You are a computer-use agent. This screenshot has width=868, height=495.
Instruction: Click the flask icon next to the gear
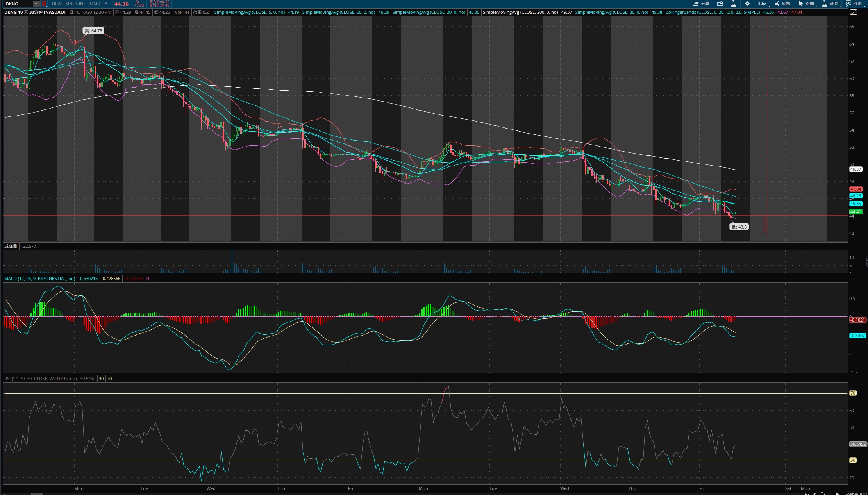[733, 4]
